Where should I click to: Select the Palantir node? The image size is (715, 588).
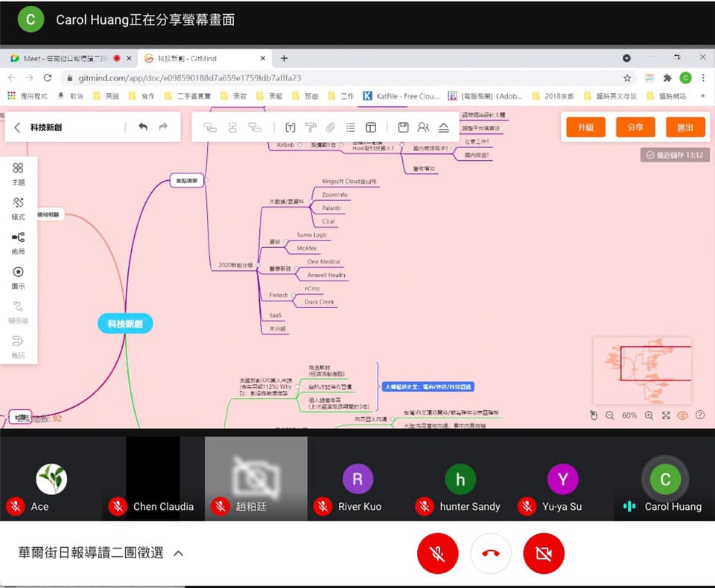[331, 208]
